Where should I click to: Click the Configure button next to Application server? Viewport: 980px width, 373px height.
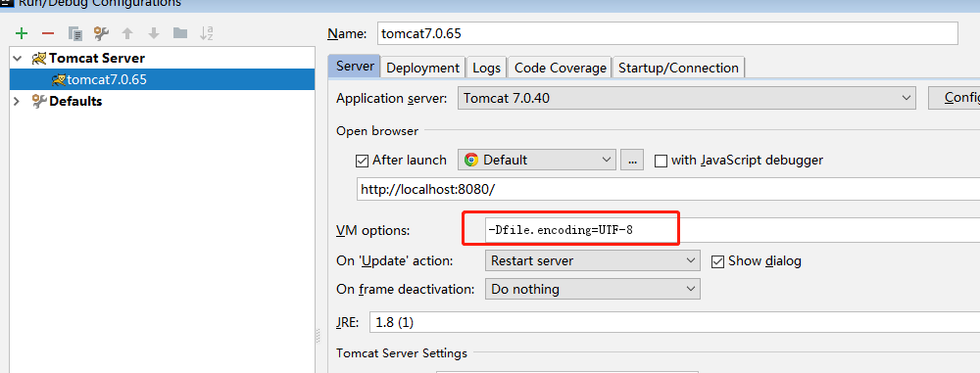(954, 98)
